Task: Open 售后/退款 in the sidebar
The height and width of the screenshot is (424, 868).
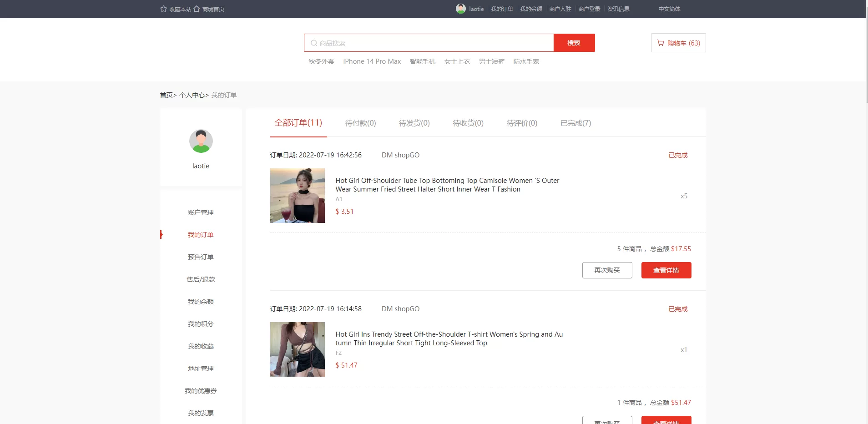Action: tap(201, 279)
